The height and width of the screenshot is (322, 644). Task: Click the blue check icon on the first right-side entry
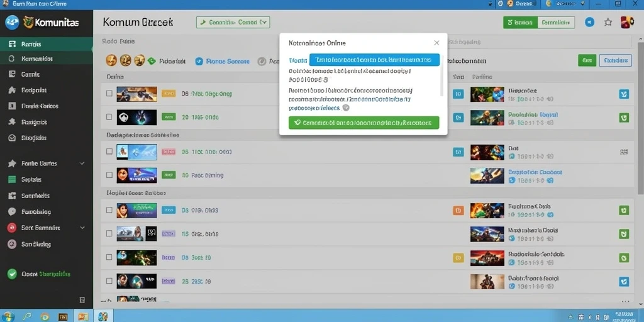click(624, 94)
